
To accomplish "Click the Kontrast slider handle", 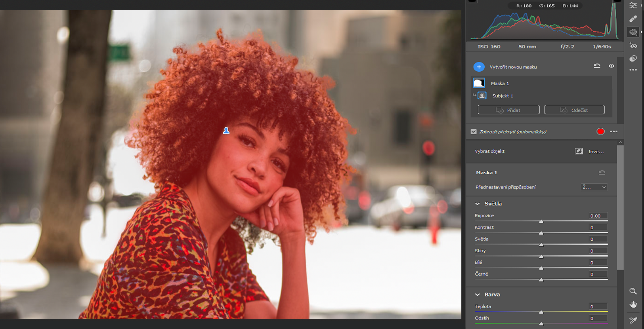I will click(x=541, y=233).
